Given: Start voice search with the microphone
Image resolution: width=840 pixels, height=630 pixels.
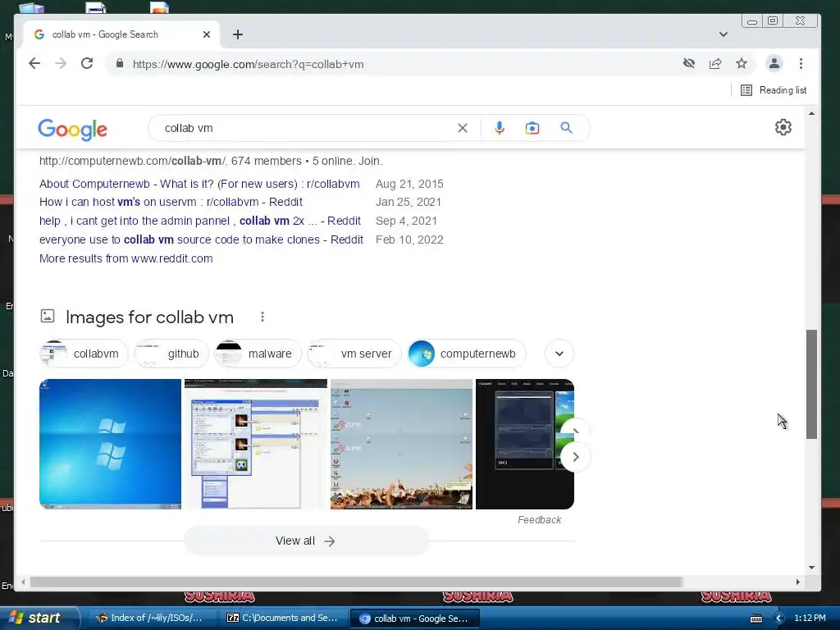Looking at the screenshot, I should [500, 128].
